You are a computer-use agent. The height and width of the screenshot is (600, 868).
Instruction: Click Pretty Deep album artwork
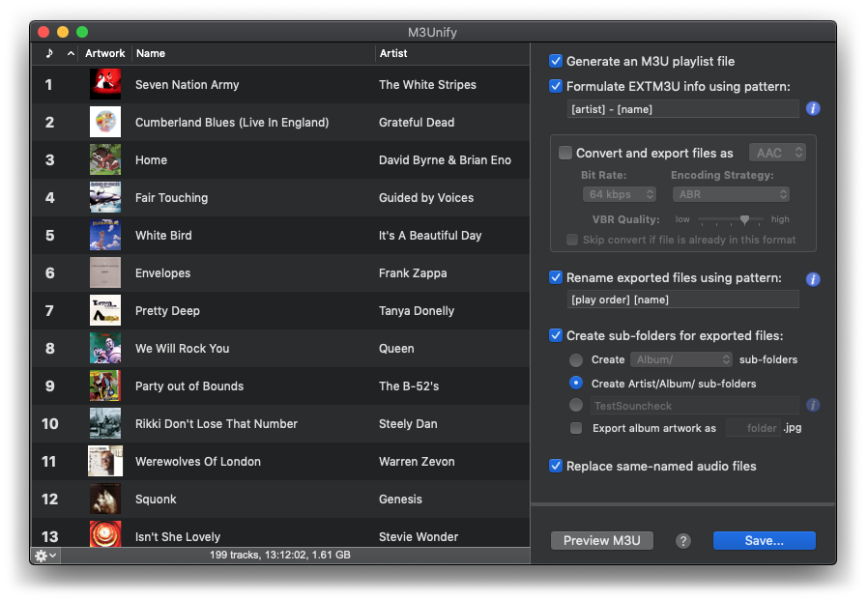pyautogui.click(x=105, y=310)
